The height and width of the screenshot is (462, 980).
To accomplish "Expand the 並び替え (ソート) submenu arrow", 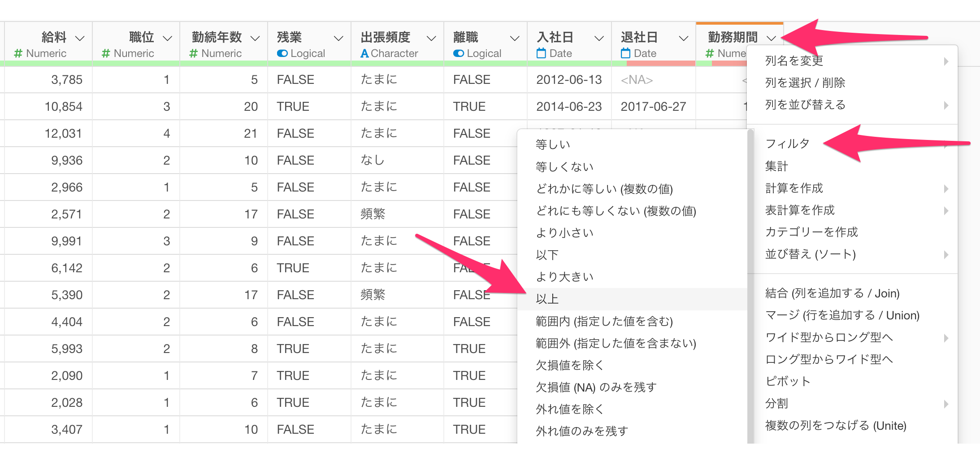I will click(946, 254).
